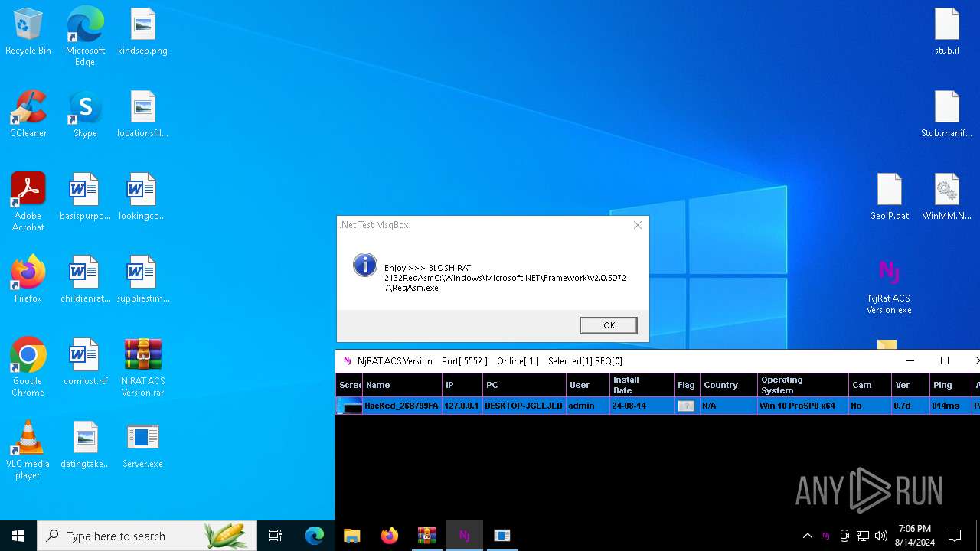Open the Adobe Acrobat desktop shortcut
Viewport: 980px width, 551px height.
[x=28, y=202]
